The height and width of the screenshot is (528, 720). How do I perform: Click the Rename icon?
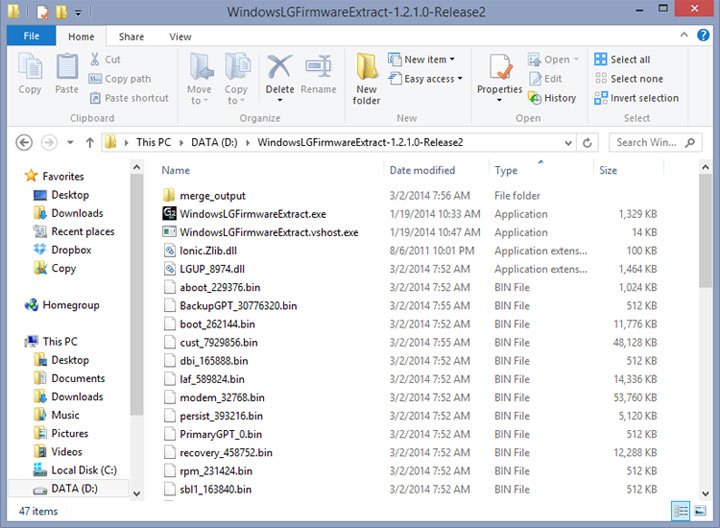pyautogui.click(x=318, y=67)
